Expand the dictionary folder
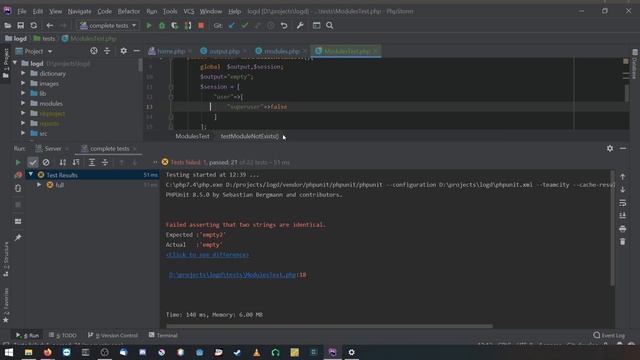Screen dimensions: 640x360 [23, 73]
